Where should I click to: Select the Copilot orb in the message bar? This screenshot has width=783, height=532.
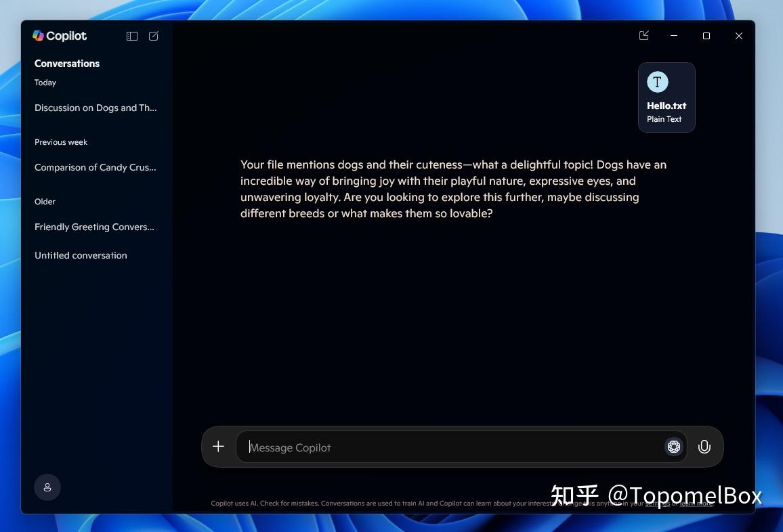click(x=673, y=447)
